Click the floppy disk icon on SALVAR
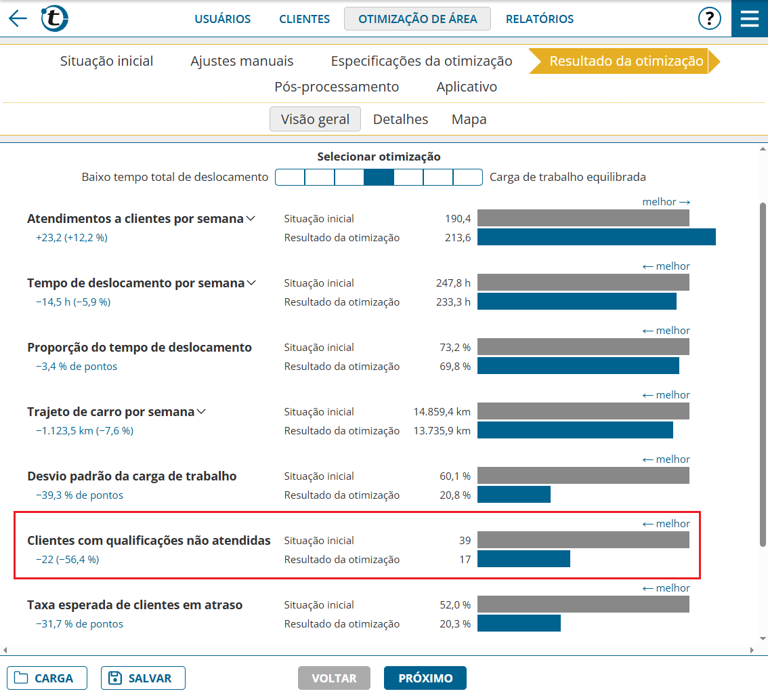This screenshot has height=700, width=768. [115, 678]
